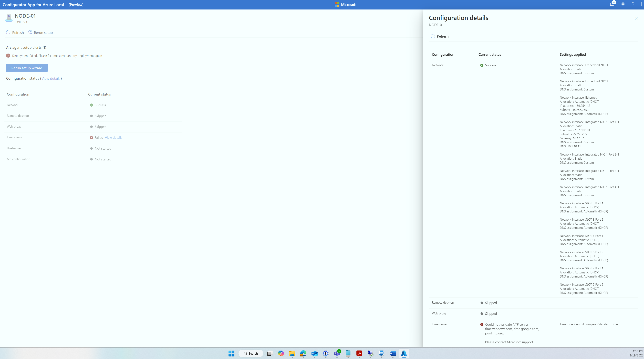
Task: Click Skipped status for Web proxy in details panel
Action: [x=489, y=313]
